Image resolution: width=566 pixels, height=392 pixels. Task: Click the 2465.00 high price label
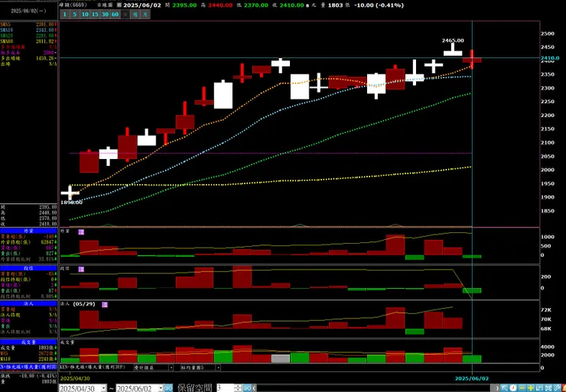point(453,40)
